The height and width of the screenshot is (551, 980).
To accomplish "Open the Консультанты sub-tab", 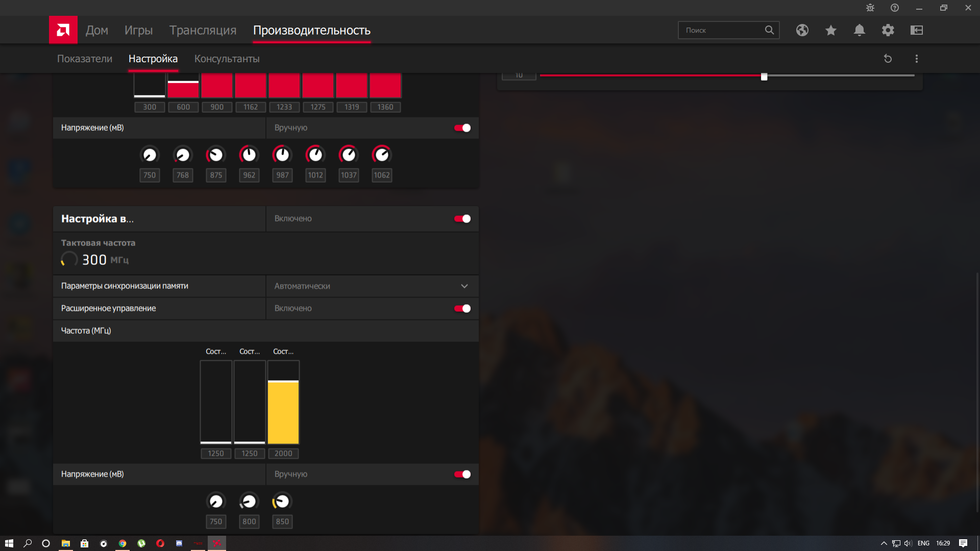I will [227, 59].
